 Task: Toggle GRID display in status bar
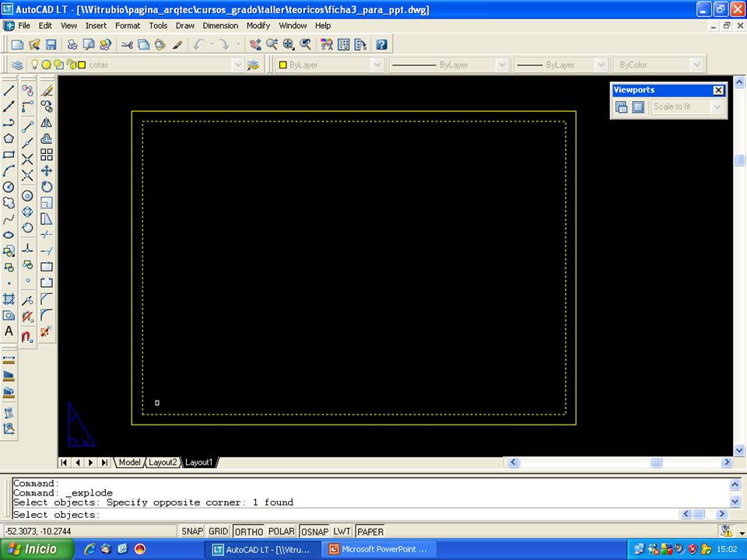click(218, 531)
